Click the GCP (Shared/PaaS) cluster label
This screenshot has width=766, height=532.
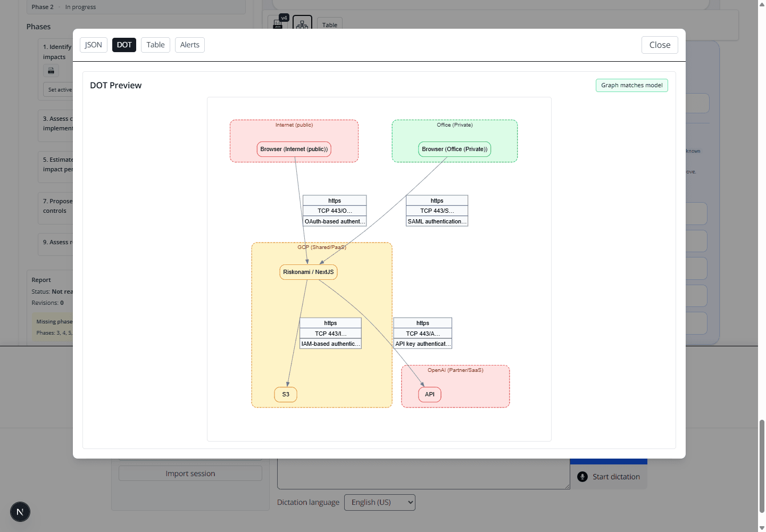(322, 247)
